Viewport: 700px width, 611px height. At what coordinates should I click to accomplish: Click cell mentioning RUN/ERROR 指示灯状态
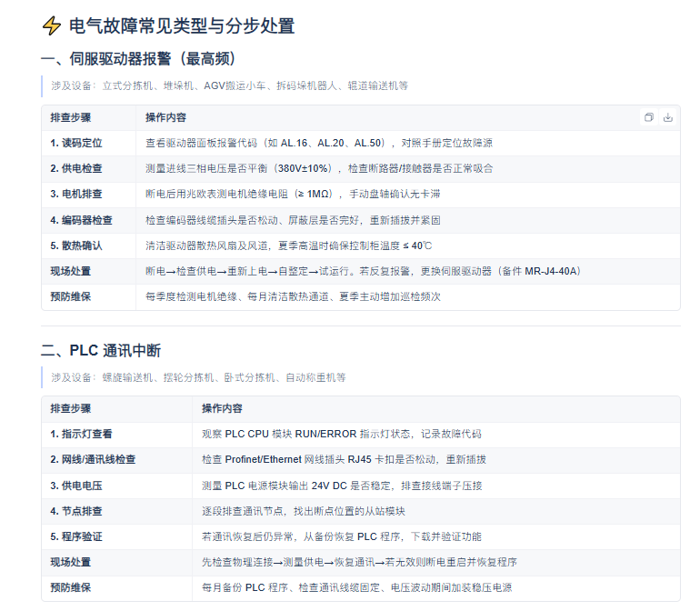tap(436, 434)
